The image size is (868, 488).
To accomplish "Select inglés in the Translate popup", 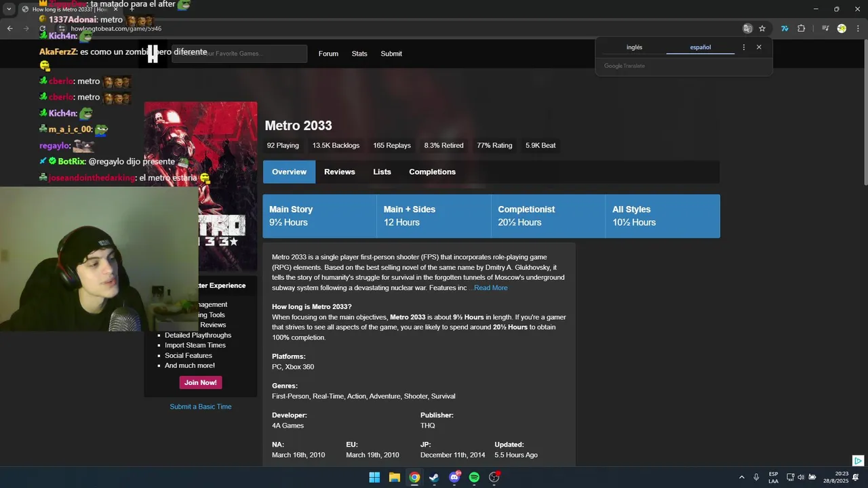I will (x=634, y=47).
